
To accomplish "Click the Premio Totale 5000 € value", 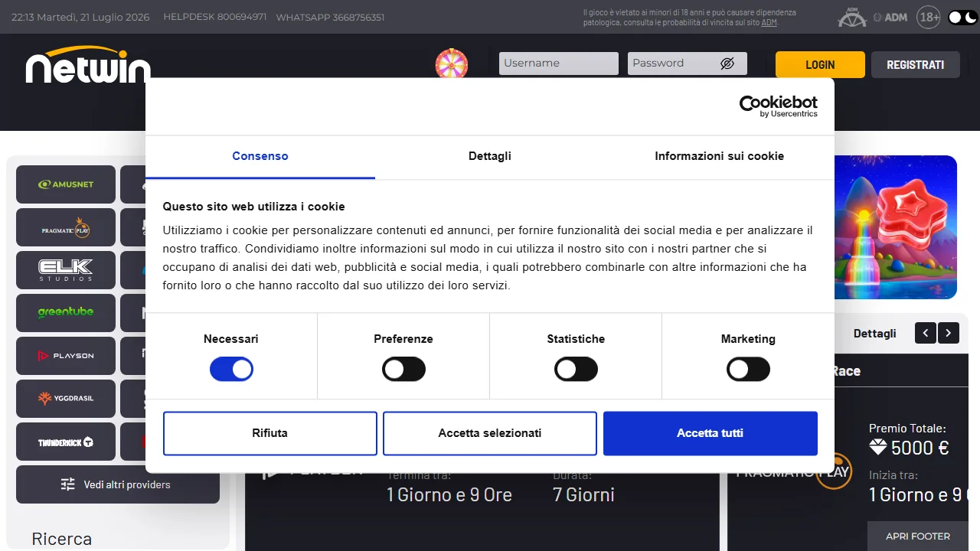I will point(910,448).
